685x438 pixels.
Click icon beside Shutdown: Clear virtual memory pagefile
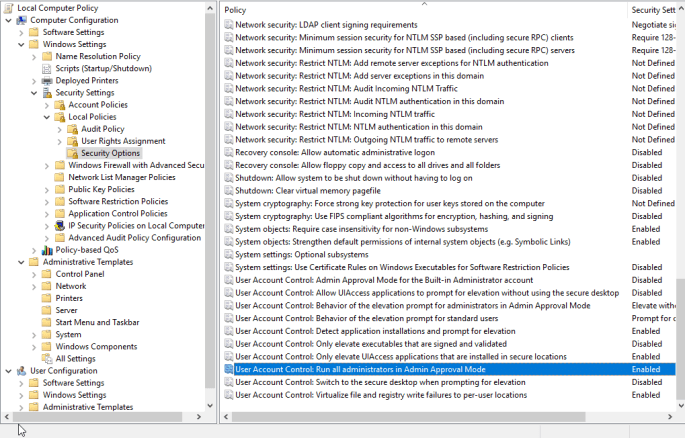tap(227, 191)
